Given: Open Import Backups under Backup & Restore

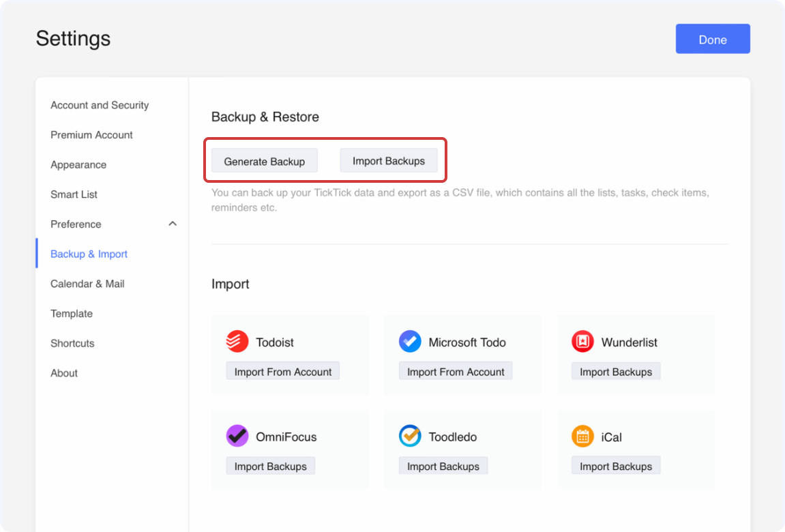Looking at the screenshot, I should tap(389, 160).
